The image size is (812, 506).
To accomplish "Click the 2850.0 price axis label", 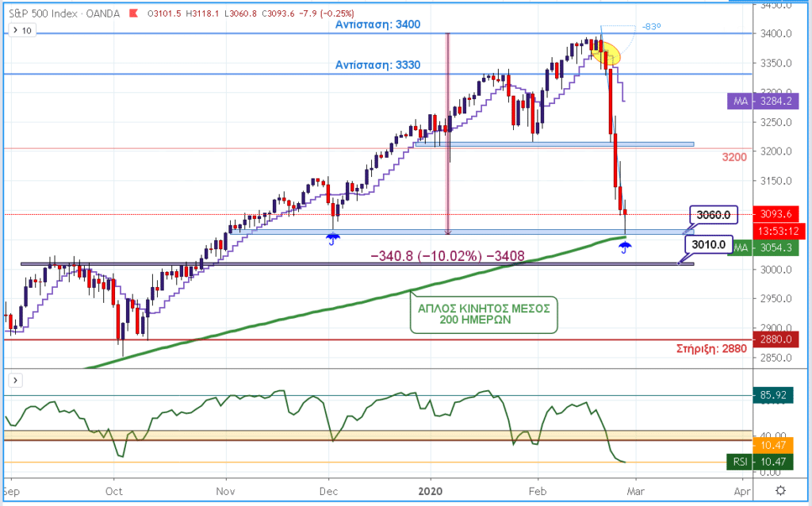I will (776, 358).
